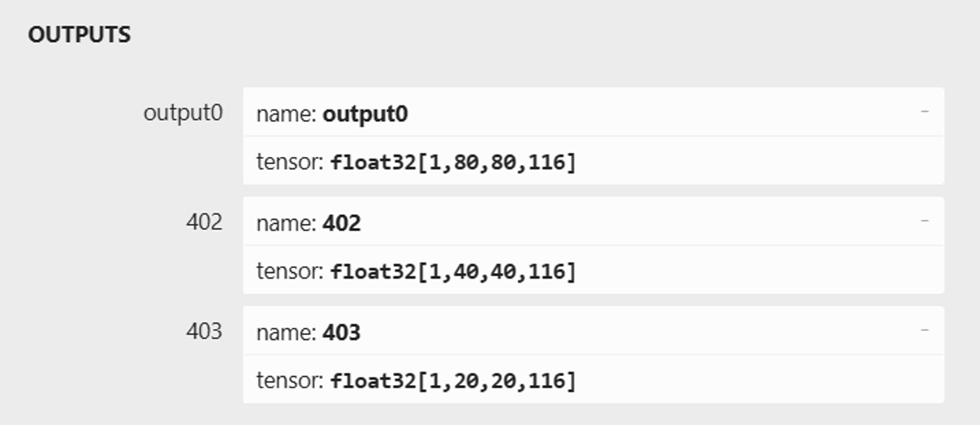The width and height of the screenshot is (980, 425).
Task: Click the "name:" prefix in the 402 row
Action: [287, 224]
